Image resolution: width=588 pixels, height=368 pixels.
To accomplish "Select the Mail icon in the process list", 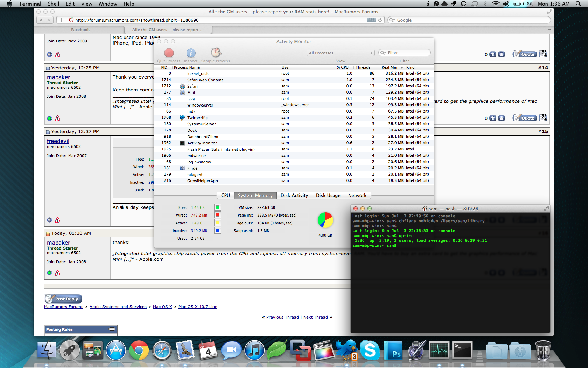I will (182, 93).
